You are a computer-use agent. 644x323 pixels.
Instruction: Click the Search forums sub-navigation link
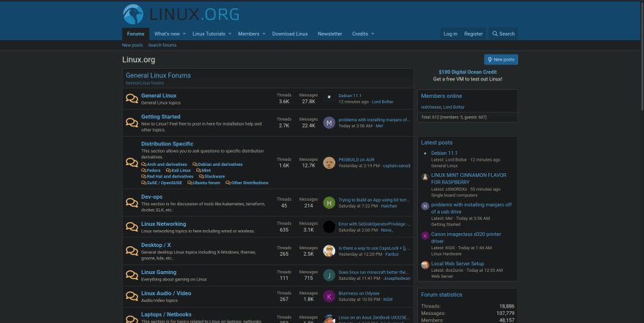click(x=162, y=45)
